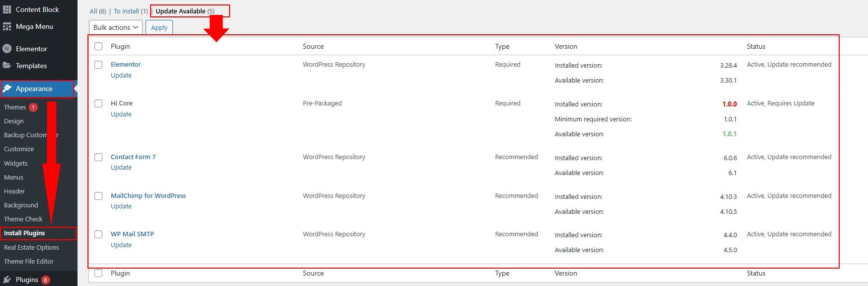
Task: Click the Appearance paintbrush icon
Action: (7, 89)
